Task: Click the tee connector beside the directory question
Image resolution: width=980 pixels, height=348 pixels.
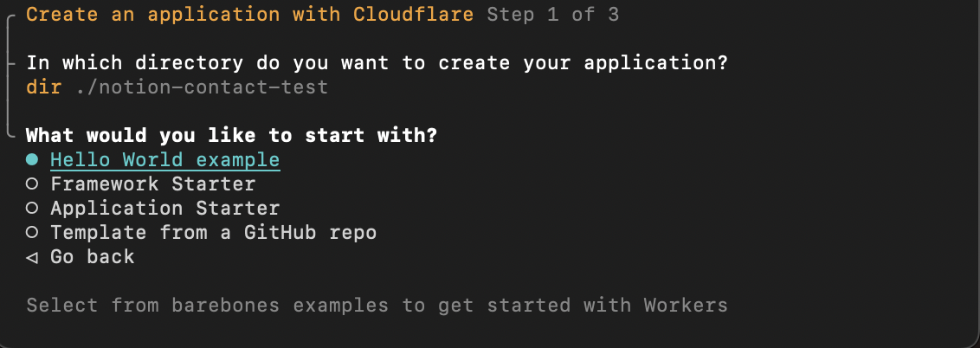Action: click(x=10, y=64)
